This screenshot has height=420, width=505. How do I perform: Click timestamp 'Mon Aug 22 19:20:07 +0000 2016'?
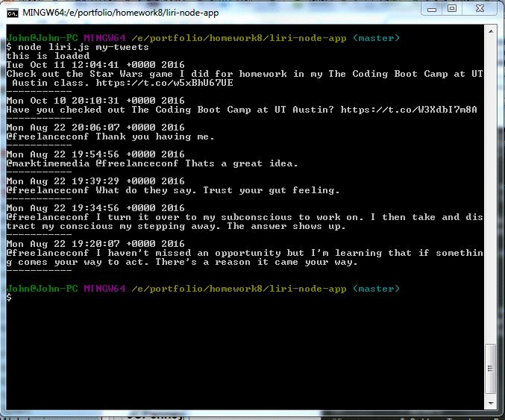click(x=95, y=244)
